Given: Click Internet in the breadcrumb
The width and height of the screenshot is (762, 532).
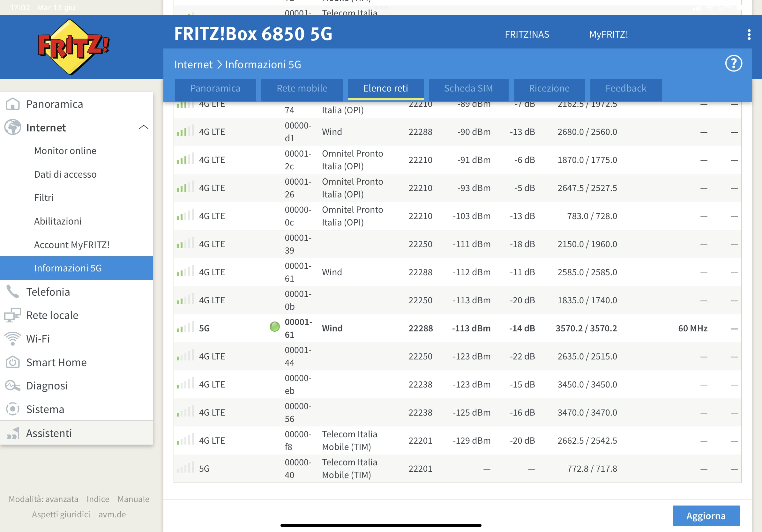Looking at the screenshot, I should (193, 64).
